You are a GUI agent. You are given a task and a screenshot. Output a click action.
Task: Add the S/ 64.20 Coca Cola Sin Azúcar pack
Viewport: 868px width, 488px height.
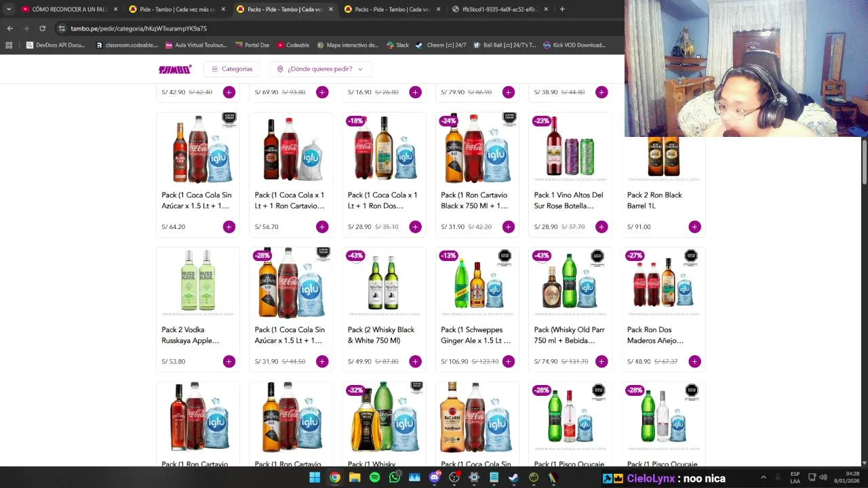(229, 227)
